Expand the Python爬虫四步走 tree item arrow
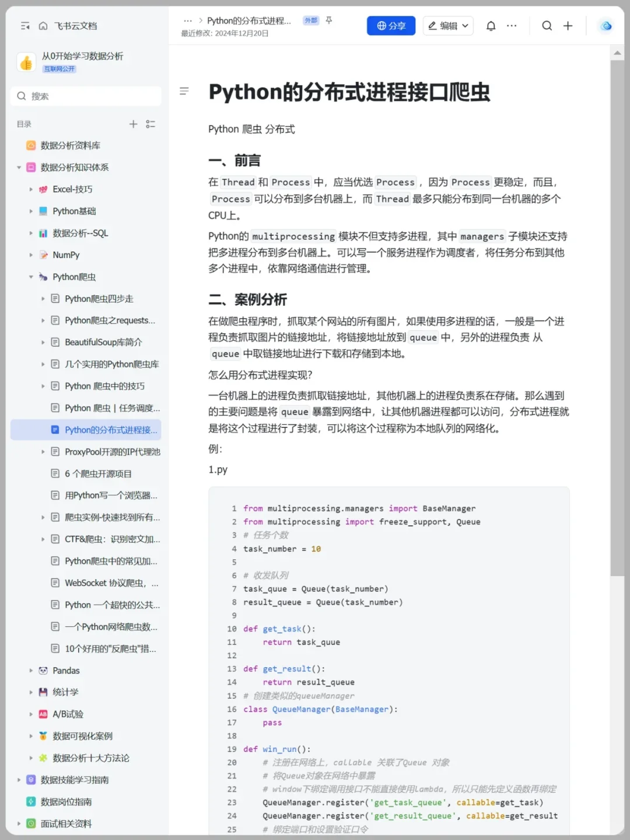 pyautogui.click(x=43, y=298)
